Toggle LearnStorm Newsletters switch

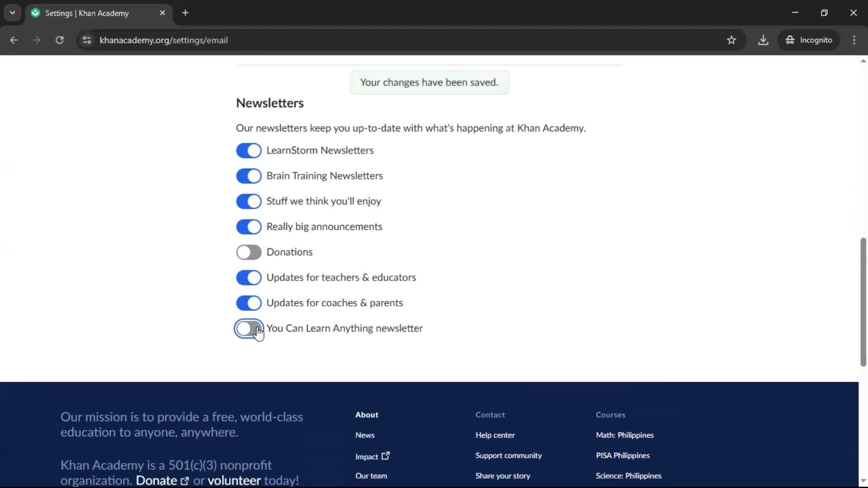click(249, 150)
